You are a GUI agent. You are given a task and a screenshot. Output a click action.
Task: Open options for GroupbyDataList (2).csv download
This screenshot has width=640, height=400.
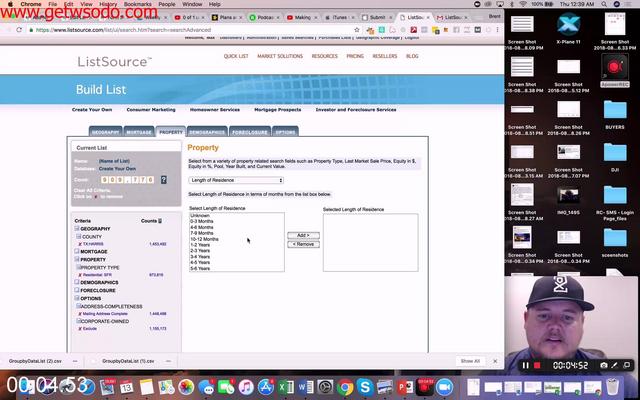pos(75,361)
